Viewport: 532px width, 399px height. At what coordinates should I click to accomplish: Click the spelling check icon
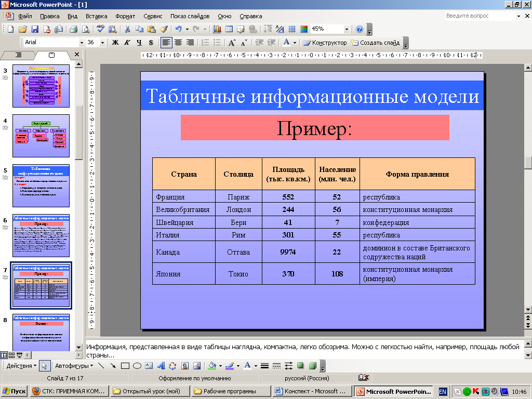[x=100, y=29]
